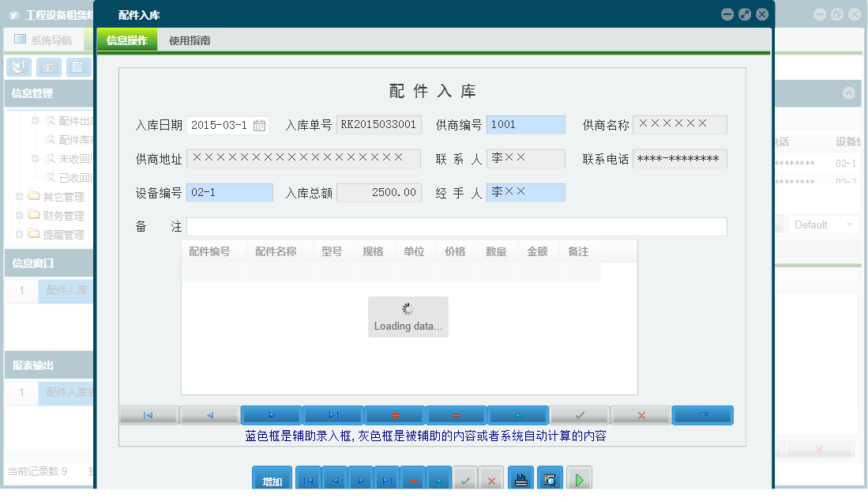
Task: Go to next record with the ▶ icon
Action: 271,415
